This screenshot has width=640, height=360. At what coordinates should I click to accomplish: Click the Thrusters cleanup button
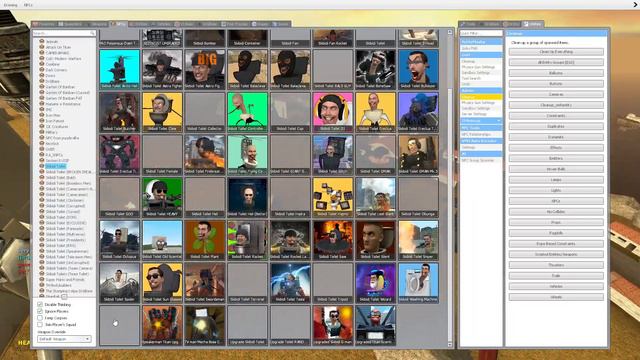556,265
